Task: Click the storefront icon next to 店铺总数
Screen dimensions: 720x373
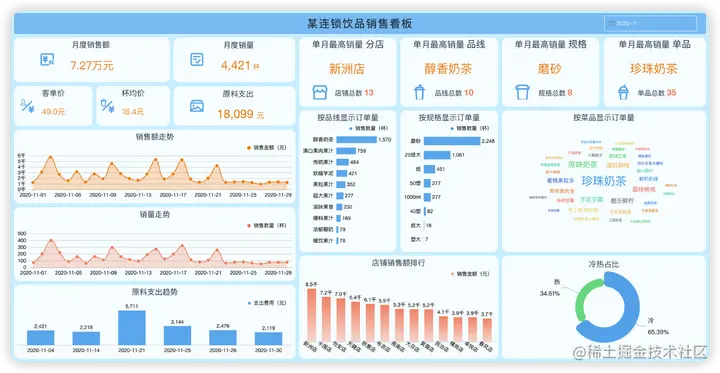Action: [x=320, y=92]
